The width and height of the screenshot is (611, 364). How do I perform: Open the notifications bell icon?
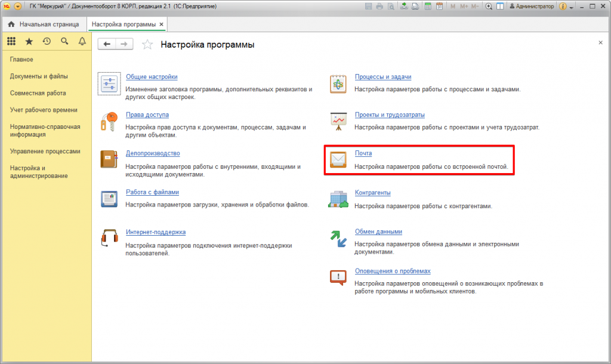point(82,41)
